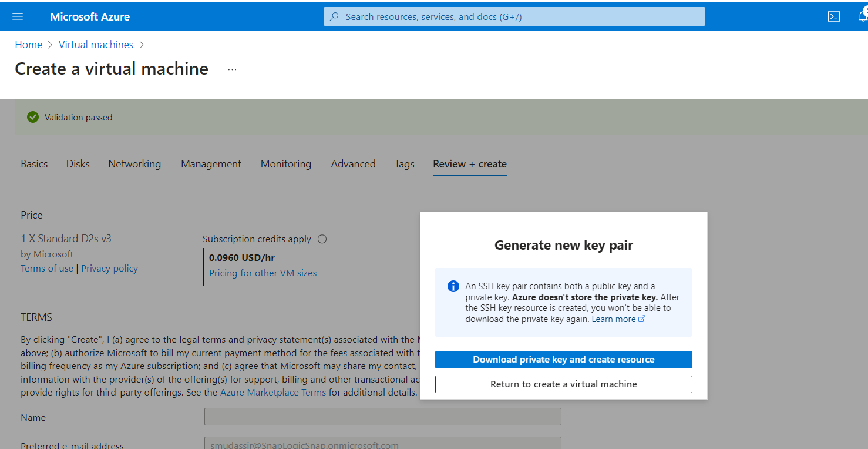Click the info icon beside Subscription credits apply
868x449 pixels.
click(x=322, y=239)
